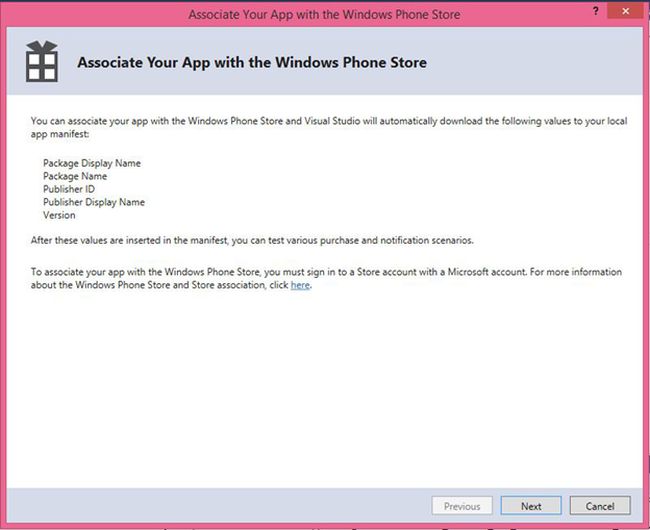
Task: Close the dialog with the X button
Action: click(x=626, y=11)
